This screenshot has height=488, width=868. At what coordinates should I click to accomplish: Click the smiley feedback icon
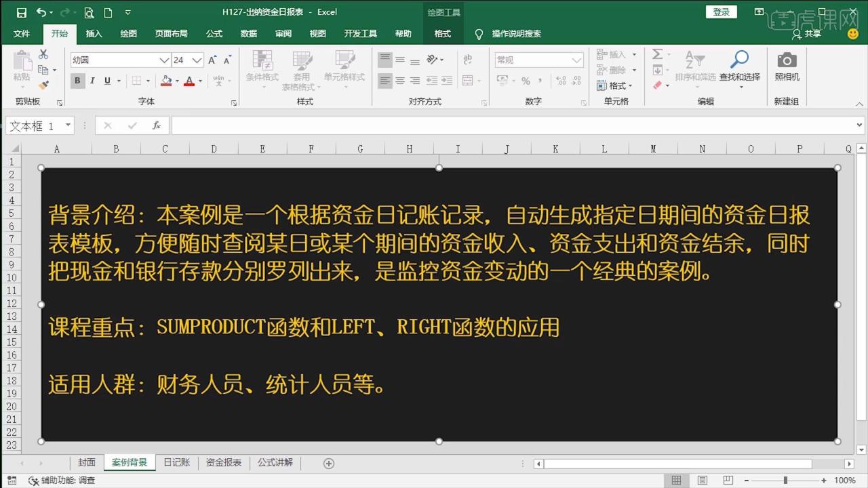(853, 33)
